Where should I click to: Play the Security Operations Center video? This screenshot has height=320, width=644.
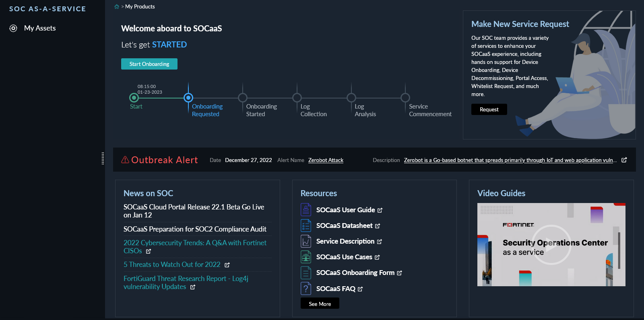click(x=551, y=244)
